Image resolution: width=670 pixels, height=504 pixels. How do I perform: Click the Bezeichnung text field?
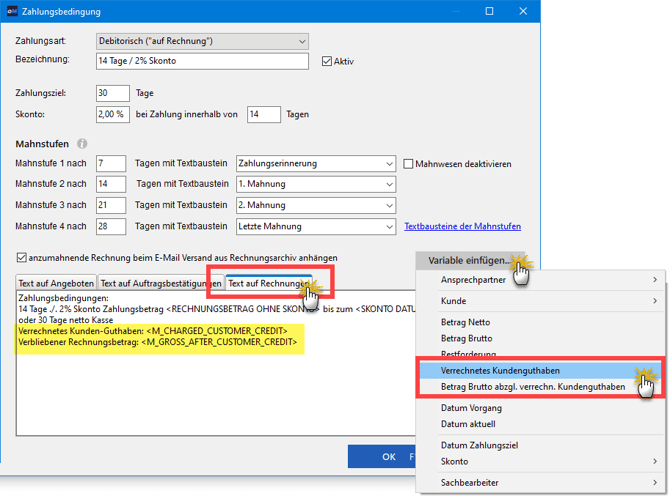202,61
